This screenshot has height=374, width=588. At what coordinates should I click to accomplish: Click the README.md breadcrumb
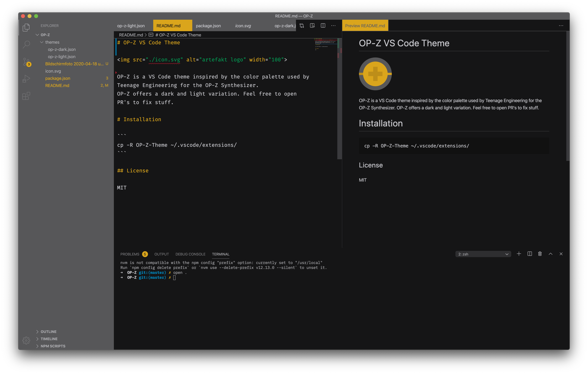tap(131, 35)
